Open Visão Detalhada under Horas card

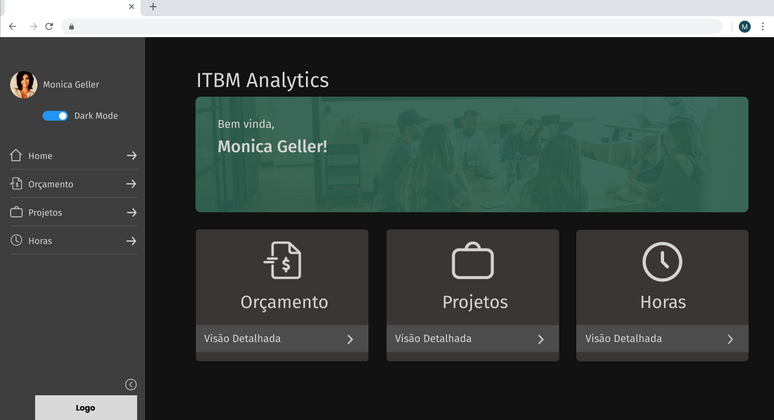coord(661,339)
